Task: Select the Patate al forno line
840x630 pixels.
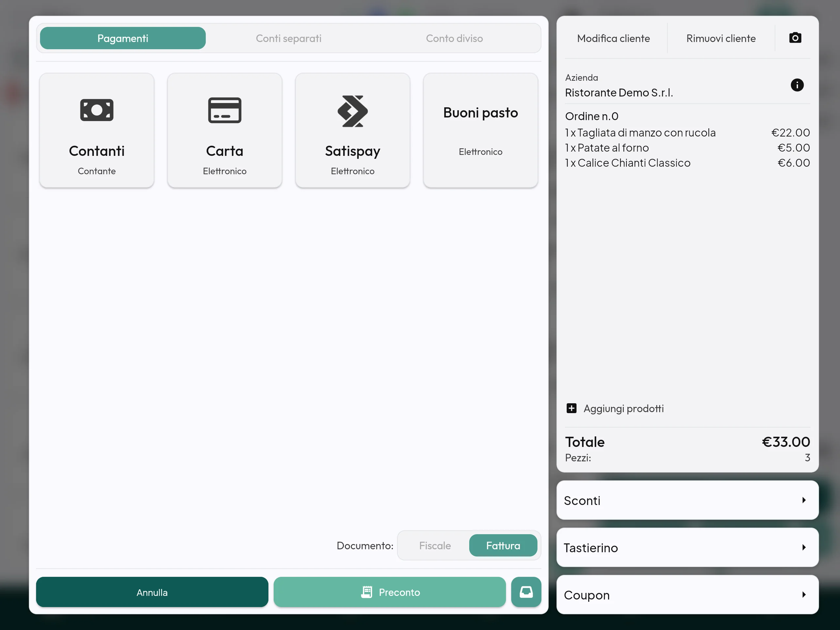Action: click(x=687, y=148)
